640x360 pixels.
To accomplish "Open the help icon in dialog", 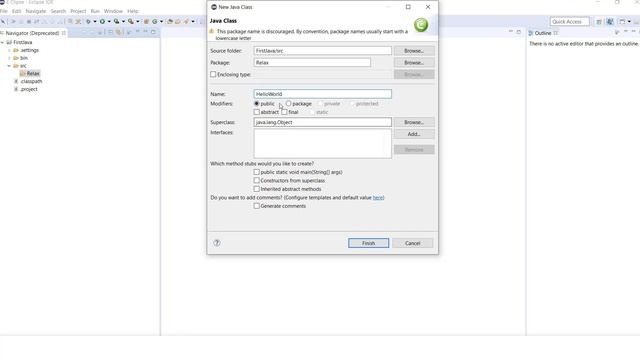I will [x=217, y=243].
